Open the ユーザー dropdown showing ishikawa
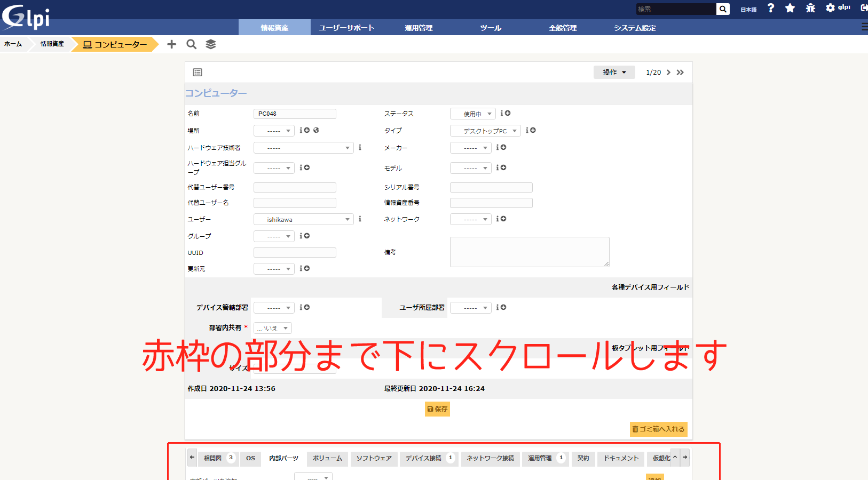Image resolution: width=868 pixels, height=480 pixels. pyautogui.click(x=303, y=219)
